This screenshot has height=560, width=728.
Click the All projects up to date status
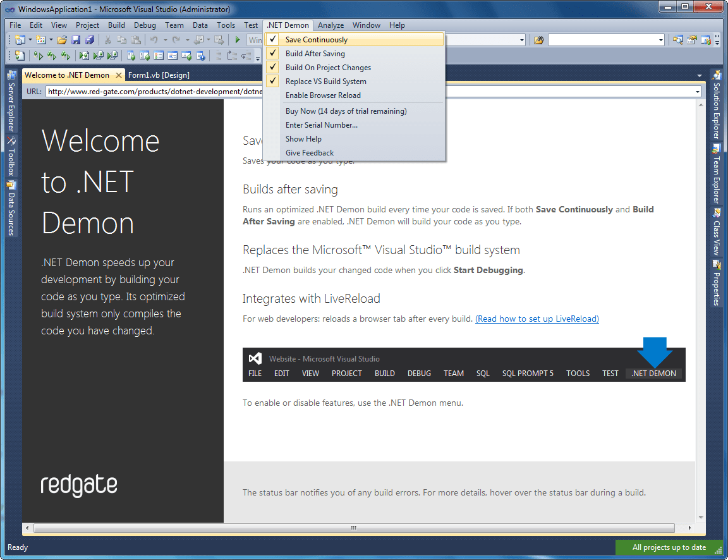669,547
